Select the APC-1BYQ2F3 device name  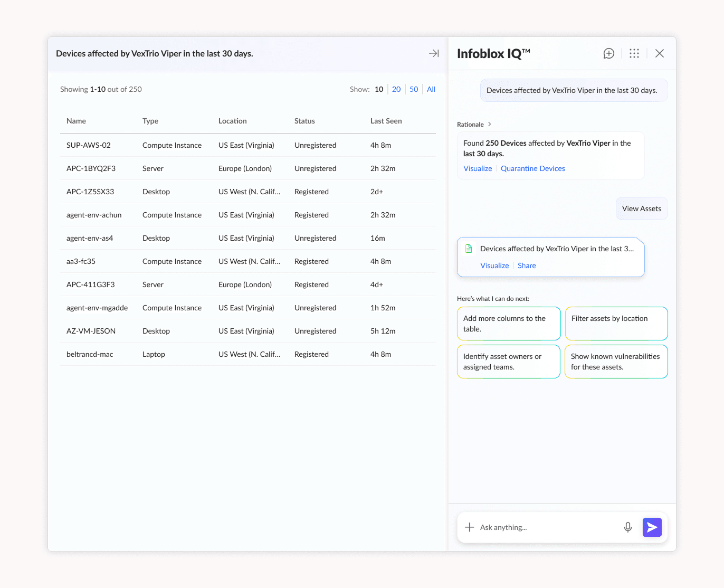pyautogui.click(x=91, y=168)
